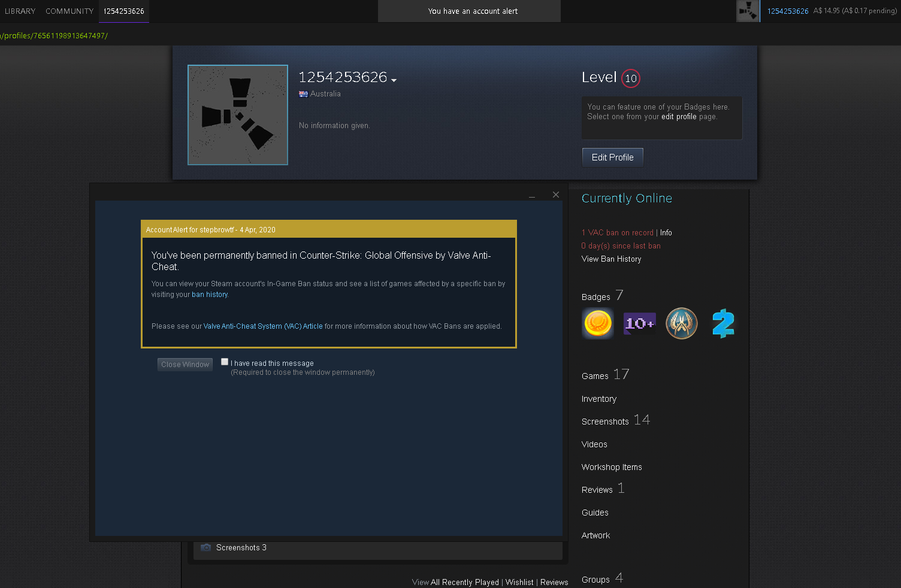Click the profile URL in address bar
The image size is (901, 588).
pos(54,36)
